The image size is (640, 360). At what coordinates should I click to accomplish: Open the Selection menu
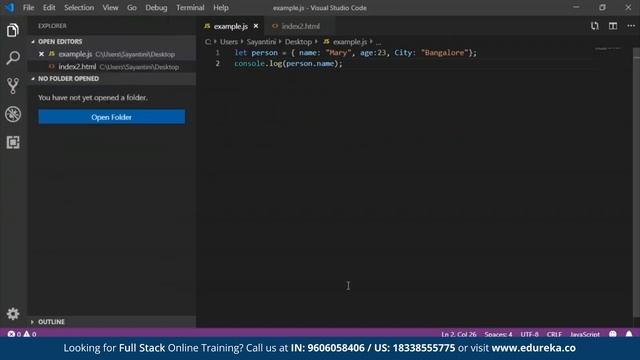tap(79, 7)
